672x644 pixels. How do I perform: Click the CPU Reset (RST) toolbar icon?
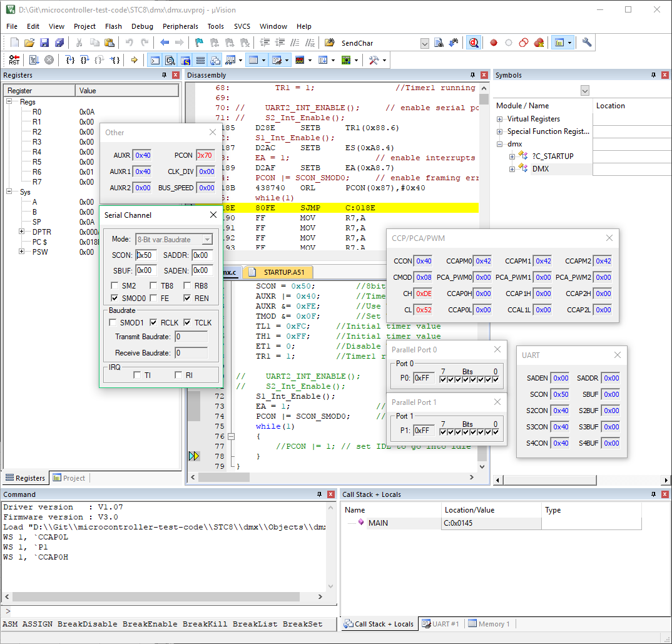(x=14, y=60)
